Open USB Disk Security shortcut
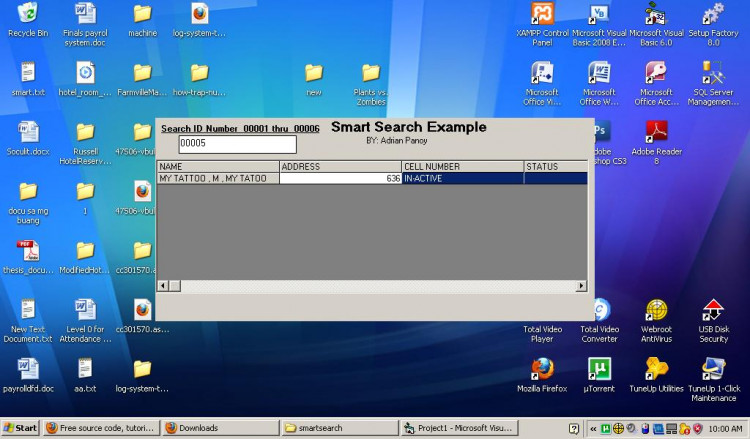 [713, 310]
